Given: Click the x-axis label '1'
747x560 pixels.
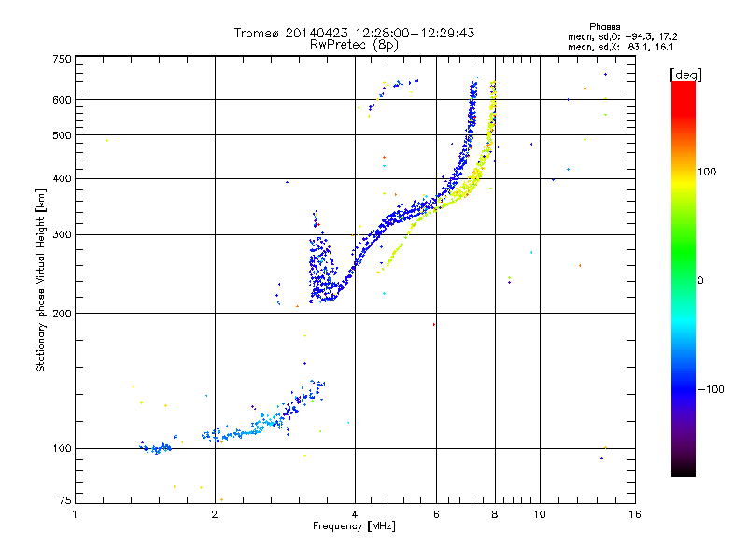Looking at the screenshot, I should click(x=75, y=514).
